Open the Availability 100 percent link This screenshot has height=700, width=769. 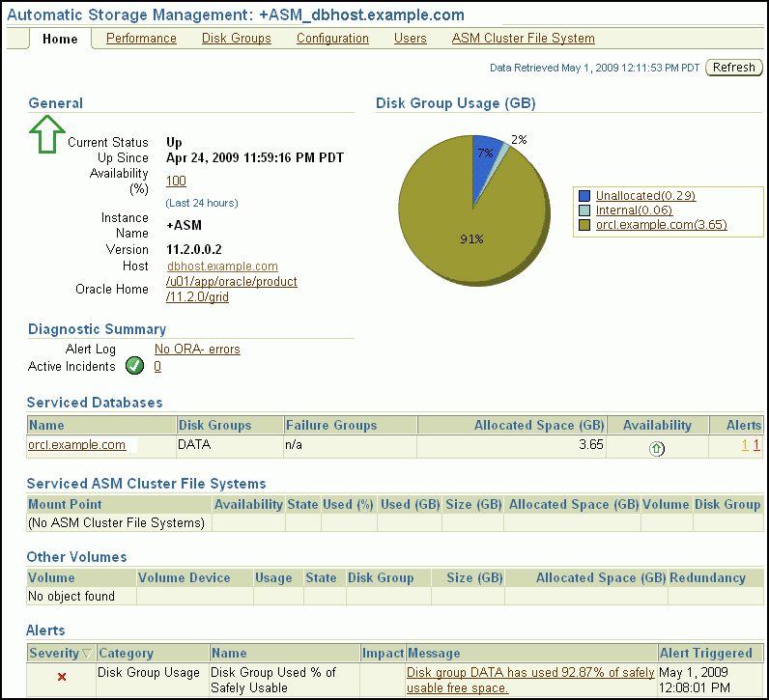176,181
